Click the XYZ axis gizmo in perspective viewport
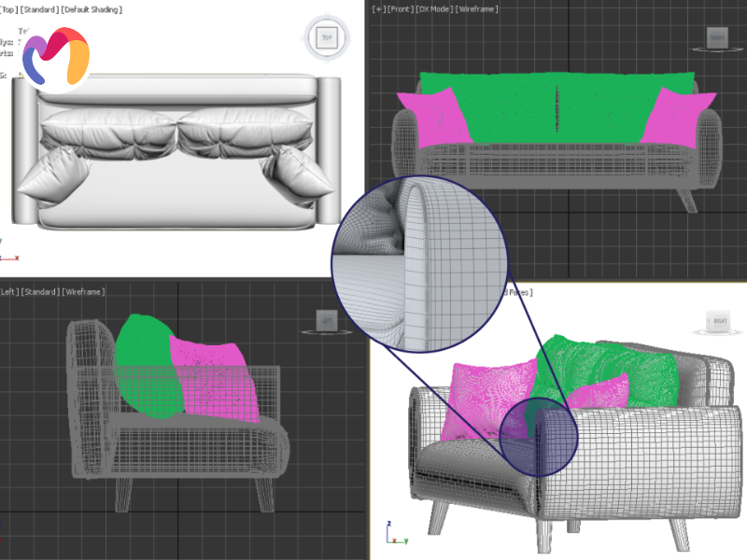747x560 pixels. coord(393,535)
